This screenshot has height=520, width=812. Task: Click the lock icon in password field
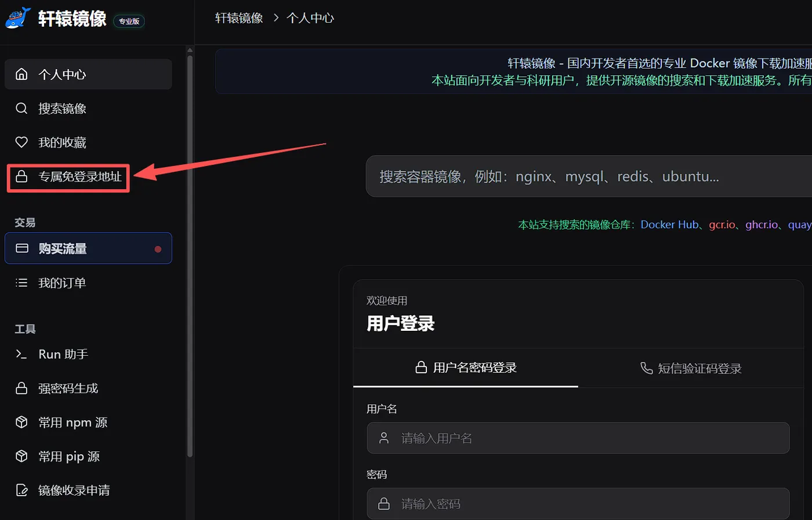383,503
